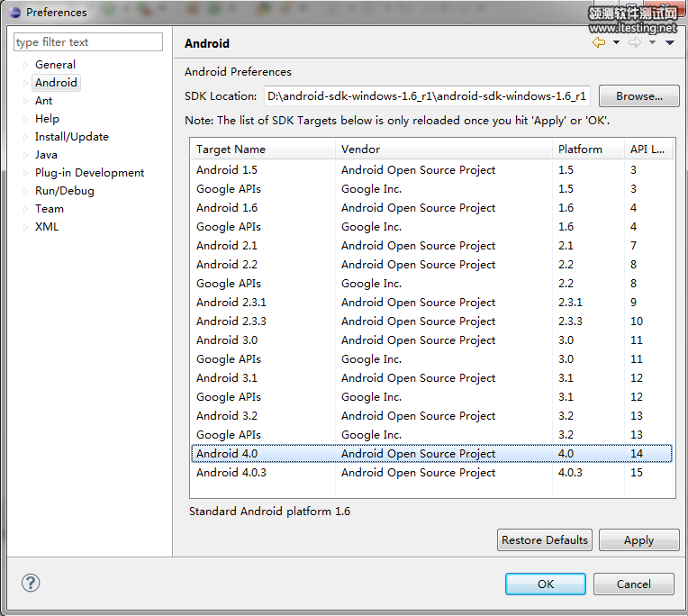
Task: Expand the Help tree node
Action: tap(25, 119)
